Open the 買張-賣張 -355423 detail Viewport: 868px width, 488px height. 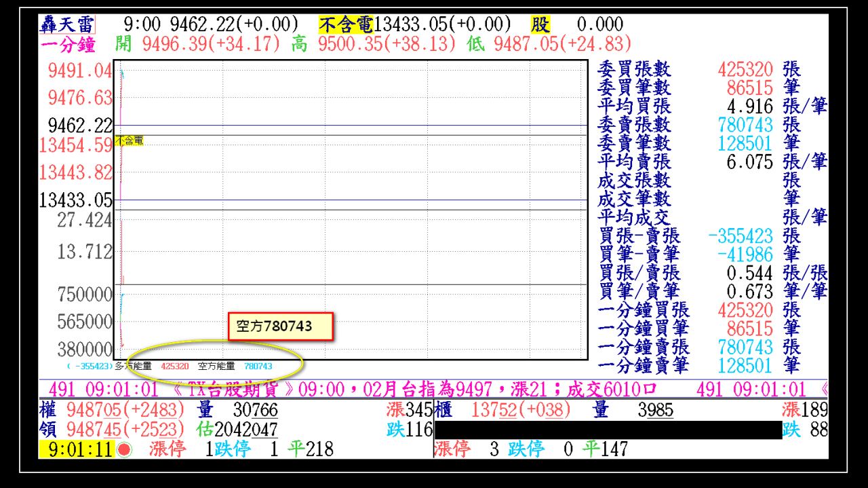pyautogui.click(x=743, y=237)
